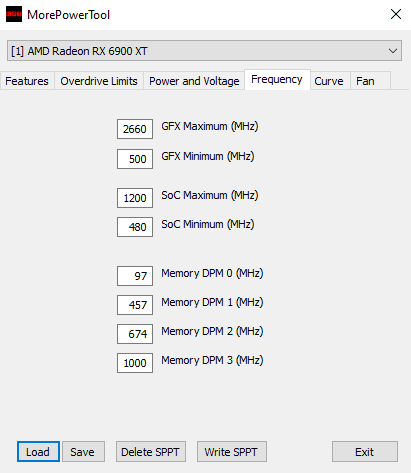
Task: Go to the Curve tab
Action: [329, 81]
